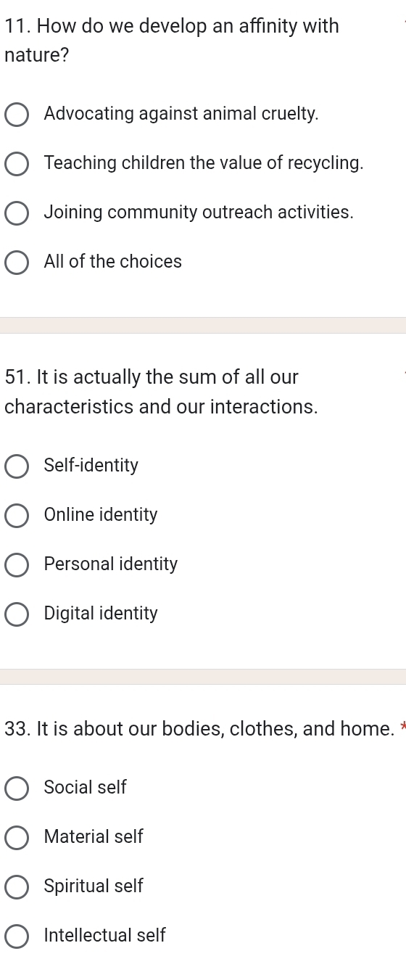Select 'Advocating against animal cruelty' option

(17, 115)
